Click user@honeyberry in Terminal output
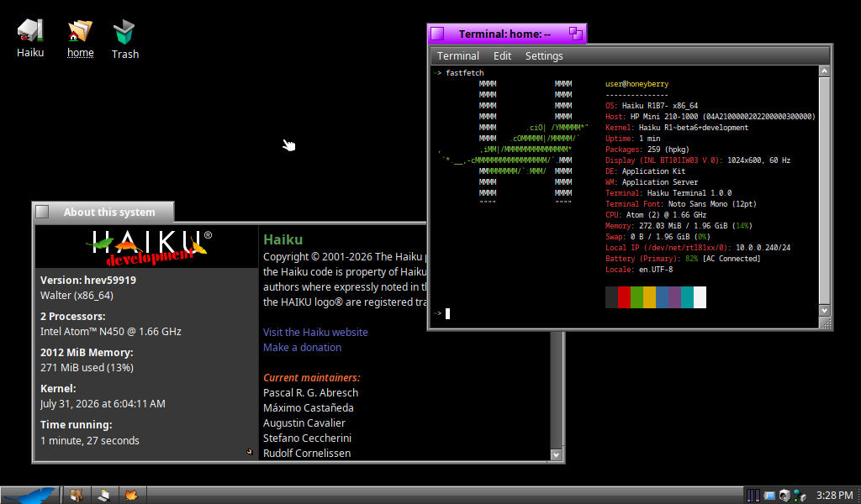861x504 pixels. tap(637, 84)
